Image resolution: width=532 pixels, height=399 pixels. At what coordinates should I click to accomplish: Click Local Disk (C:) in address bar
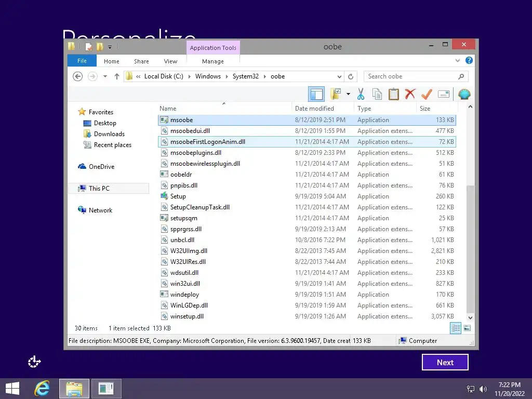(x=164, y=76)
